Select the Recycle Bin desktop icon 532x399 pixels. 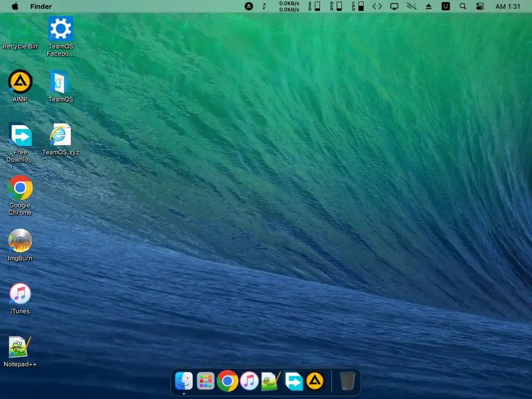[20, 34]
